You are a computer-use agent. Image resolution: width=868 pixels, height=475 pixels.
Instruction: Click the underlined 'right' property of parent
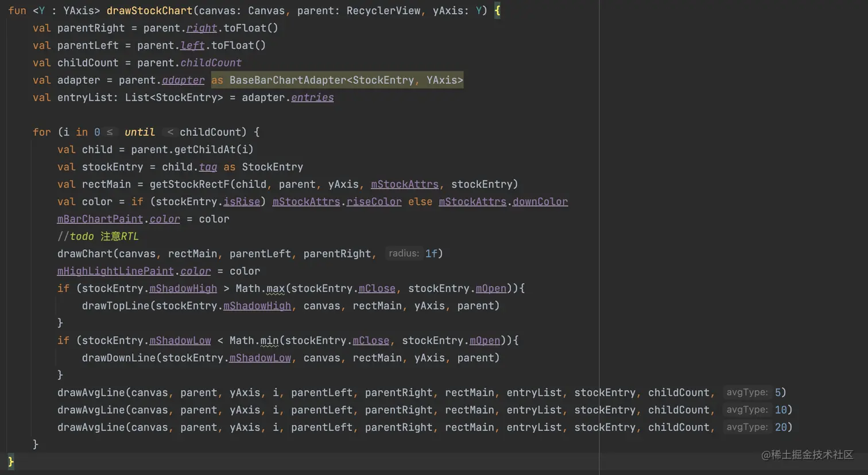click(x=201, y=28)
